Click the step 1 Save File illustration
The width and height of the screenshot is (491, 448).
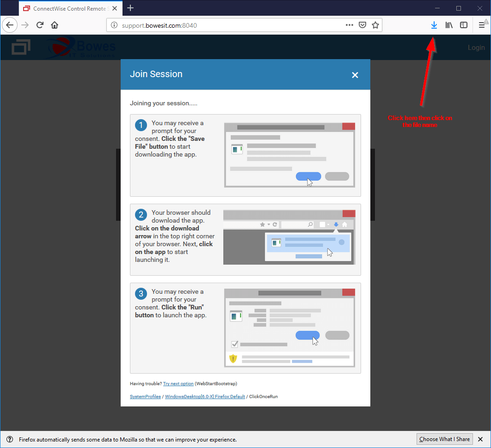[289, 155]
